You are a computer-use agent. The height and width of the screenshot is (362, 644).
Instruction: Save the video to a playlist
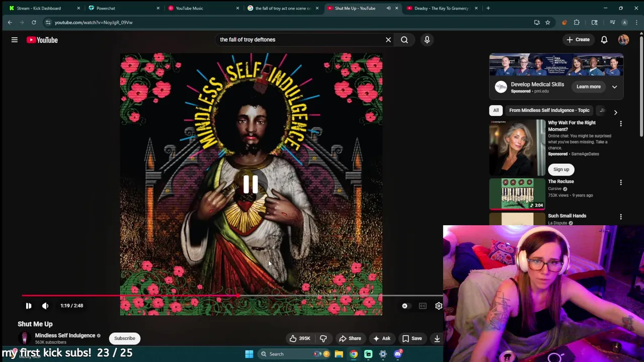click(x=412, y=338)
